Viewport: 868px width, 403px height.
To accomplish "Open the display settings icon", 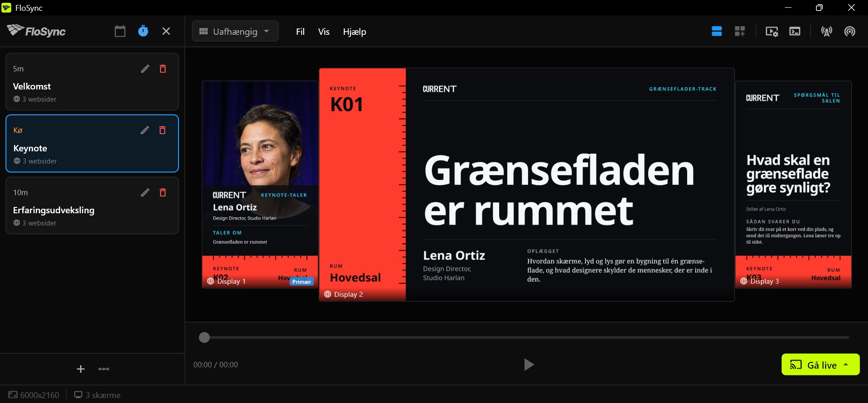I will click(x=772, y=31).
